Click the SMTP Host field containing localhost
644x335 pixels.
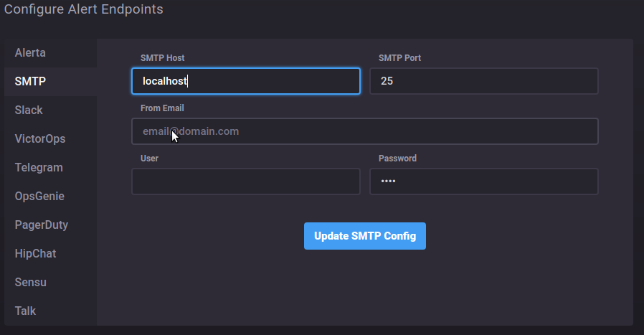(x=245, y=81)
